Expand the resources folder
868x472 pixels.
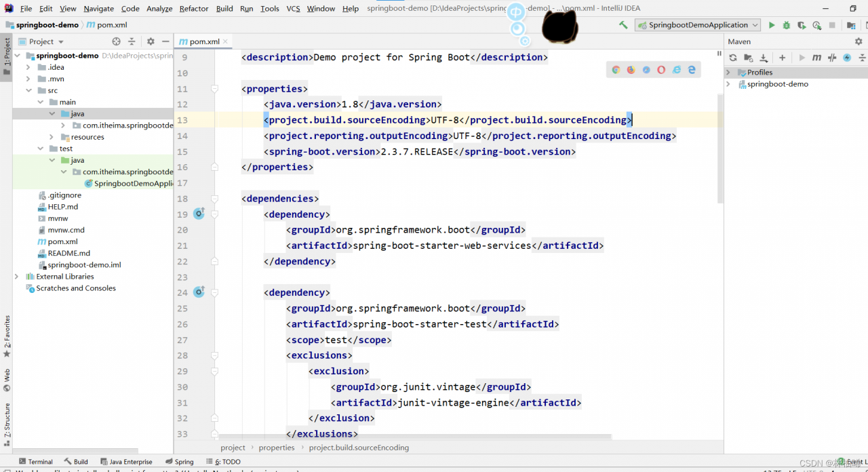pos(52,137)
